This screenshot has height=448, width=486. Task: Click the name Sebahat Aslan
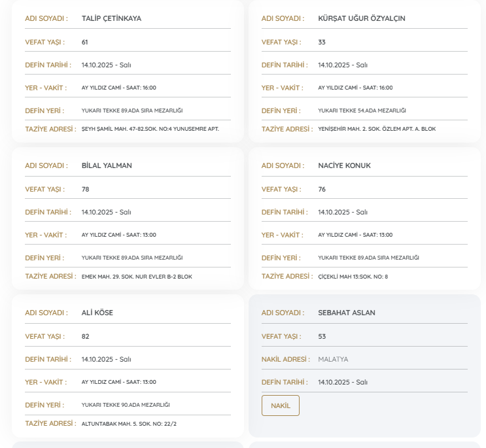coord(346,313)
